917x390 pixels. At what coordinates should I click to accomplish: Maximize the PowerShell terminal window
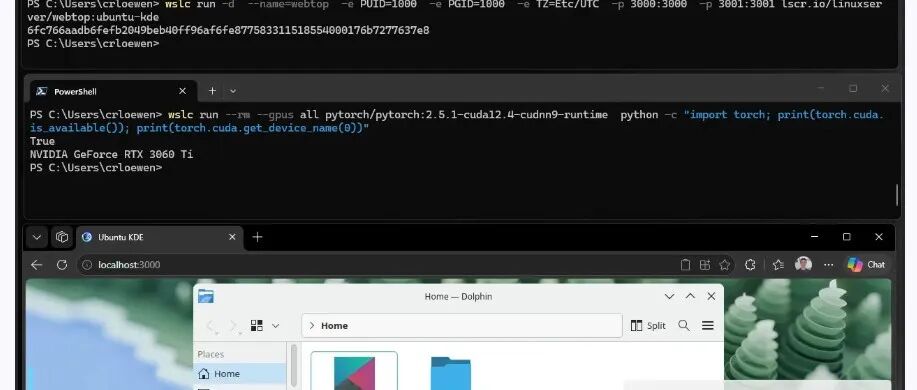point(853,88)
